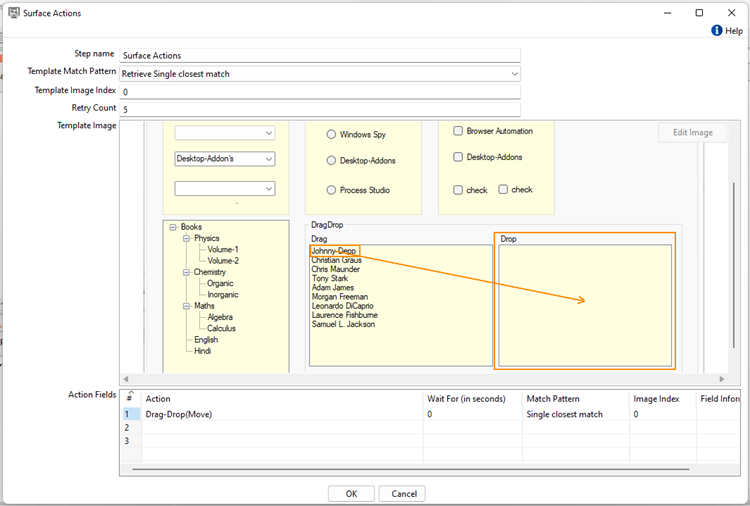Image resolution: width=750 pixels, height=506 pixels.
Task: Collapse the Chemistry tree node
Action: pyautogui.click(x=187, y=272)
